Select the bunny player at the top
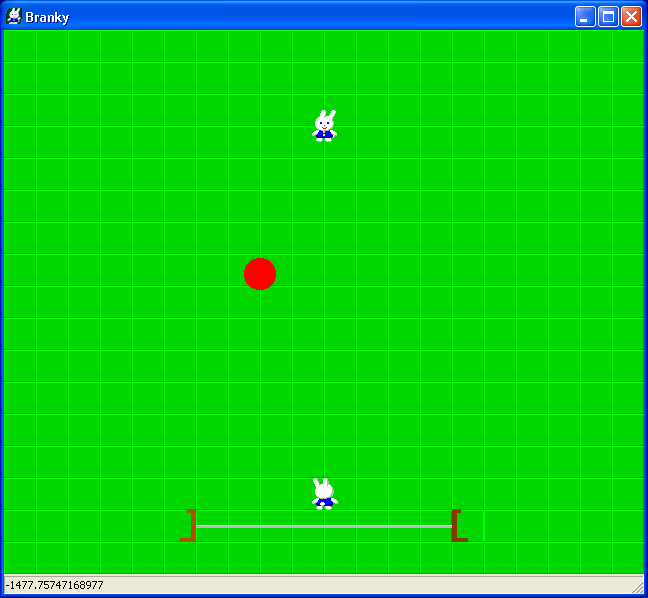Screen dimensions: 648x598 click(324, 127)
